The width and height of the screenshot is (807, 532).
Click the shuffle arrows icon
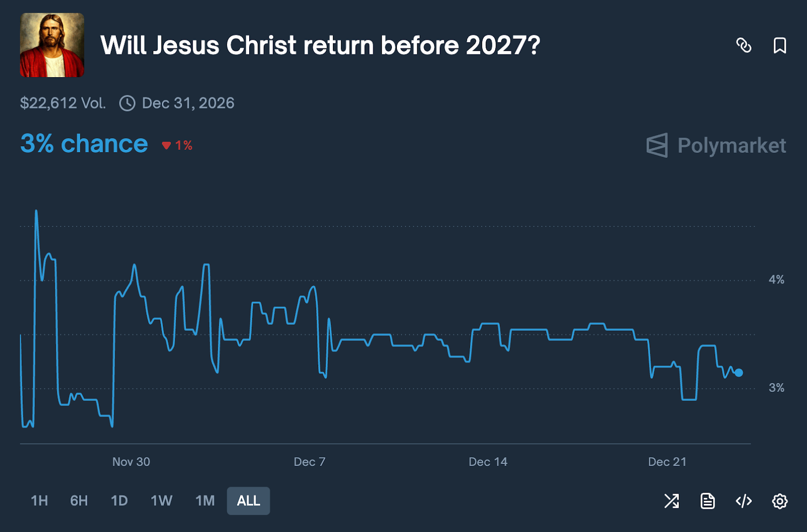tap(671, 501)
